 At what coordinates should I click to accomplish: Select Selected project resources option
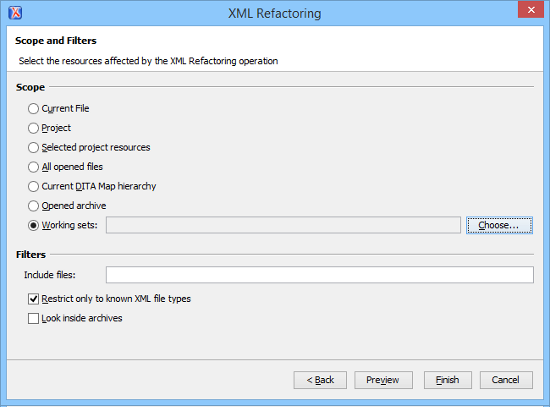coord(33,147)
